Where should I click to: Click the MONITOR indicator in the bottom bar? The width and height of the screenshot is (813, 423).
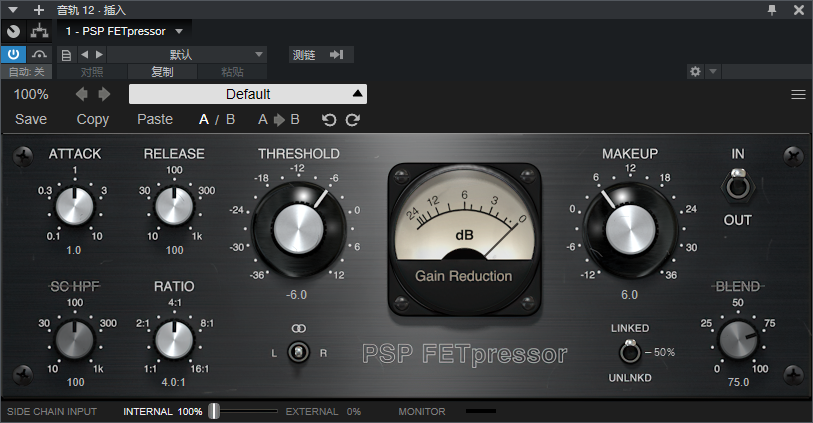coord(422,412)
